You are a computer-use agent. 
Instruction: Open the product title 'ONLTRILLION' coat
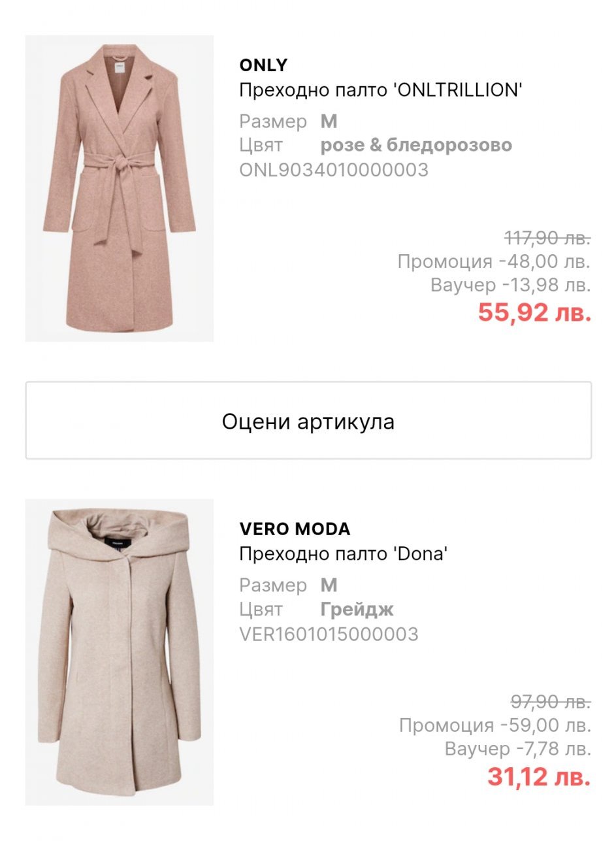point(381,90)
